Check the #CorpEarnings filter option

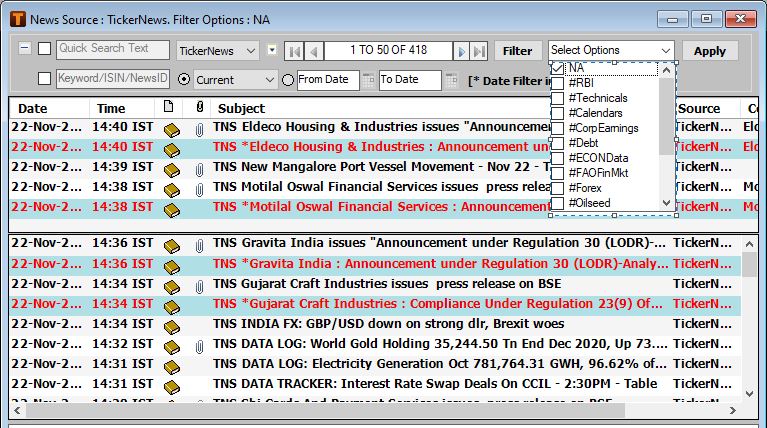pos(557,128)
